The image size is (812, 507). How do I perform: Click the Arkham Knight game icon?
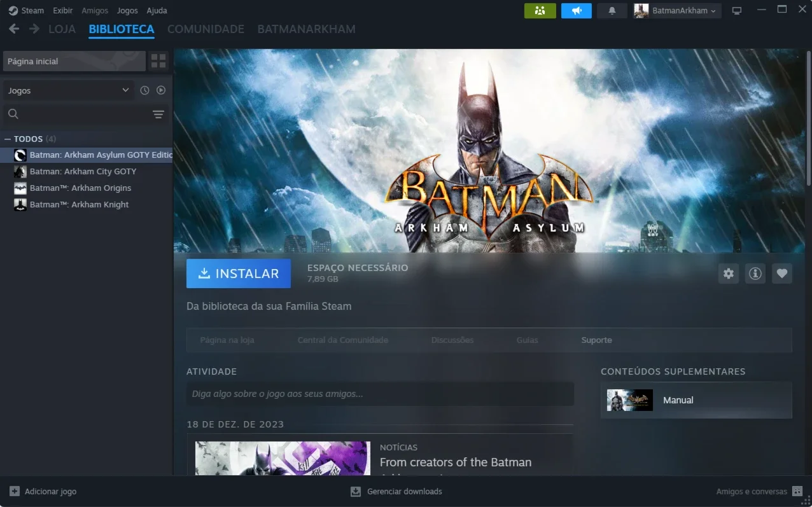[x=20, y=204]
